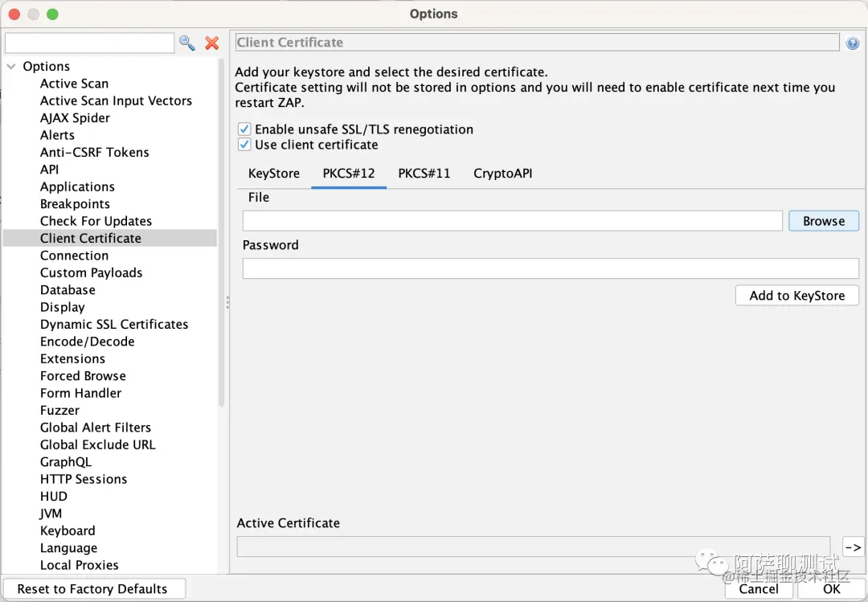Select Check For Updates

pos(96,221)
